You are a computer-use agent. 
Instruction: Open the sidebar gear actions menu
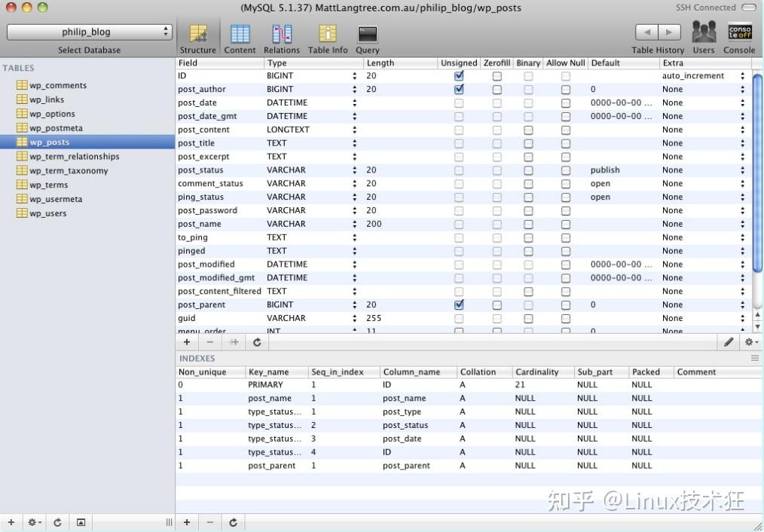click(x=34, y=522)
